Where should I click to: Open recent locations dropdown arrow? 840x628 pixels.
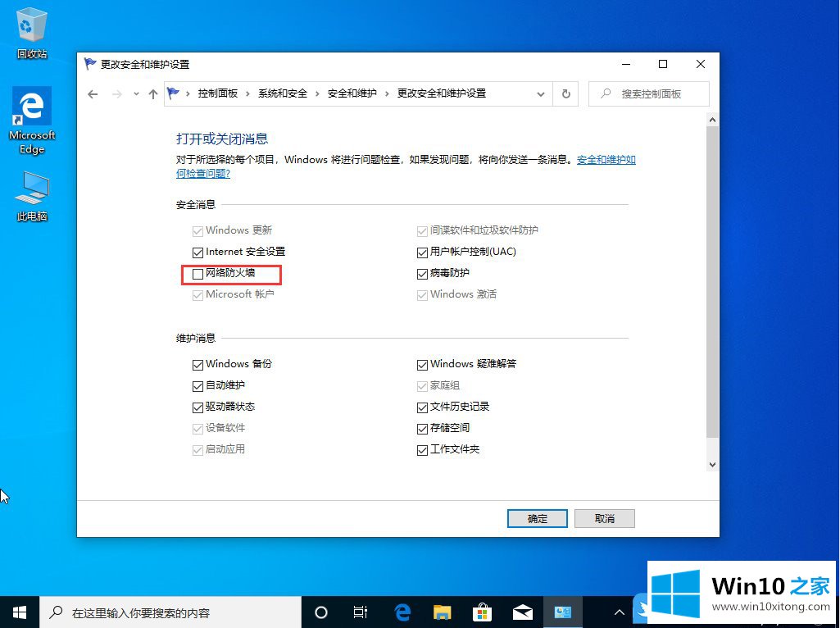pos(136,94)
